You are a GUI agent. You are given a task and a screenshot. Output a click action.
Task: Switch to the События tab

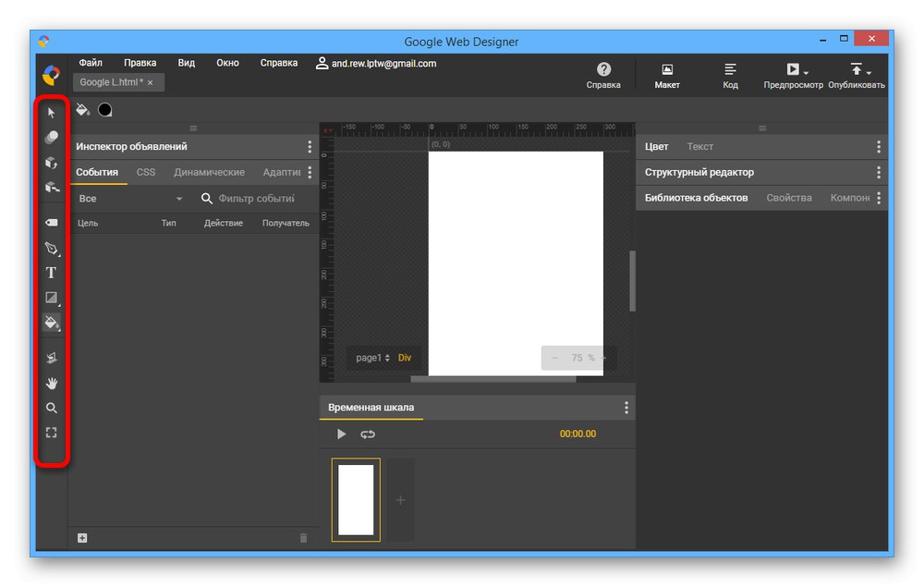pyautogui.click(x=97, y=172)
